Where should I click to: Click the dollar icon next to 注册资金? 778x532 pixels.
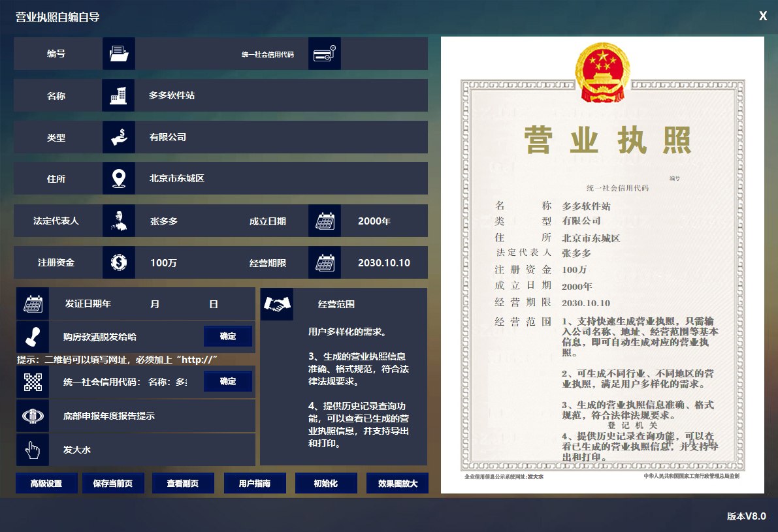[118, 262]
